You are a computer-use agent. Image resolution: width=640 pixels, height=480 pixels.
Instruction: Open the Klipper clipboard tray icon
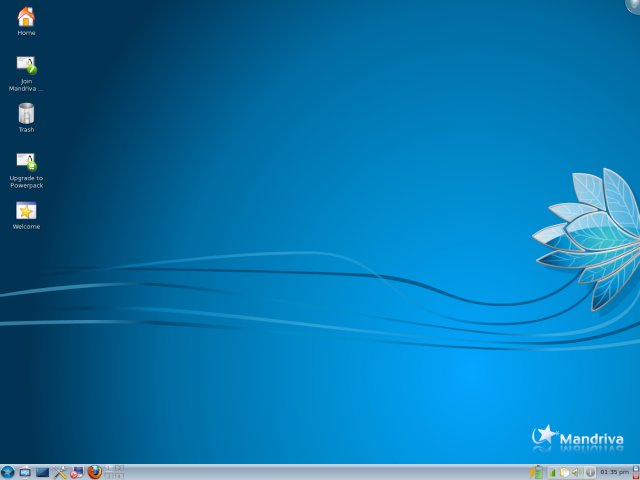564,473
